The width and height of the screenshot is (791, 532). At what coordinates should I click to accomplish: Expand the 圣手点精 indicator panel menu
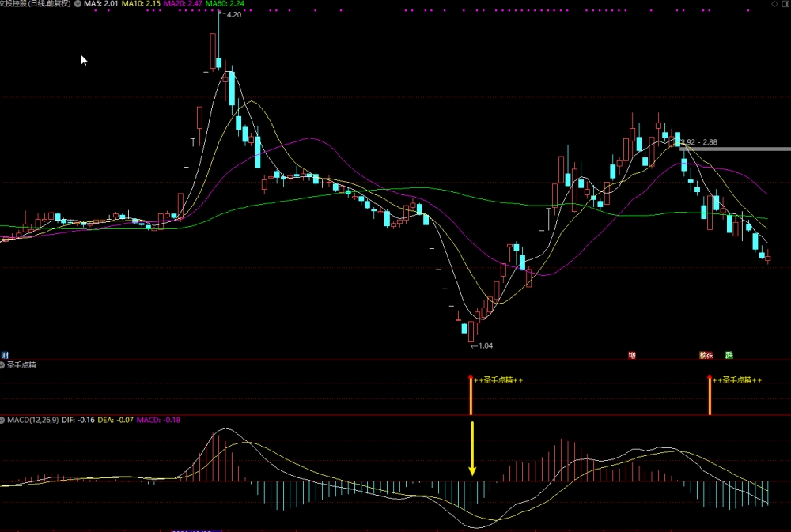pyautogui.click(x=2, y=365)
